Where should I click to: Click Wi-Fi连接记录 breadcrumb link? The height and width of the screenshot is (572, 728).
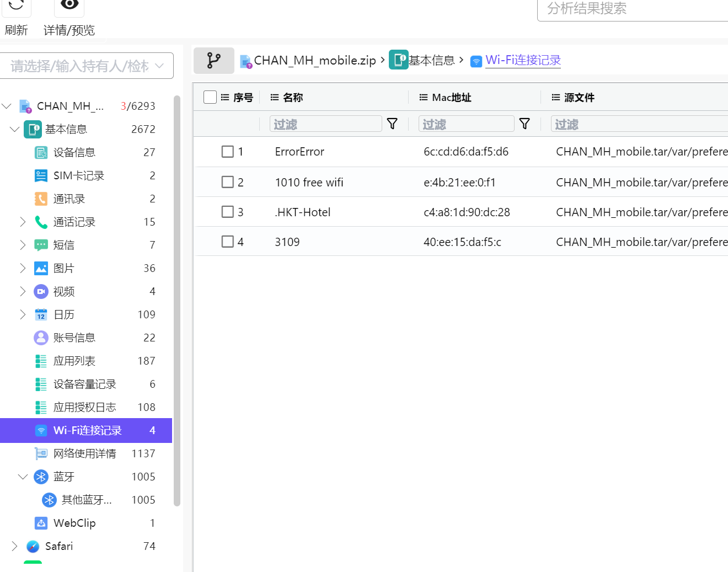(x=523, y=60)
